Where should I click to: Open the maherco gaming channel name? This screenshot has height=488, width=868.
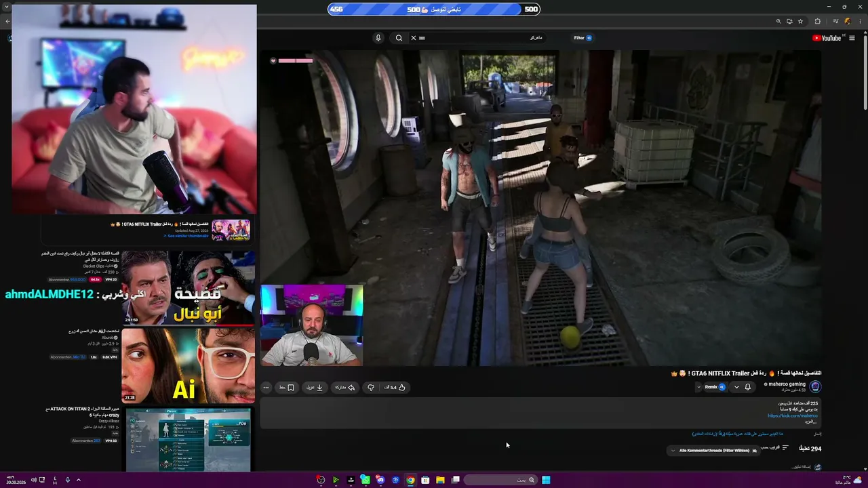(x=787, y=384)
